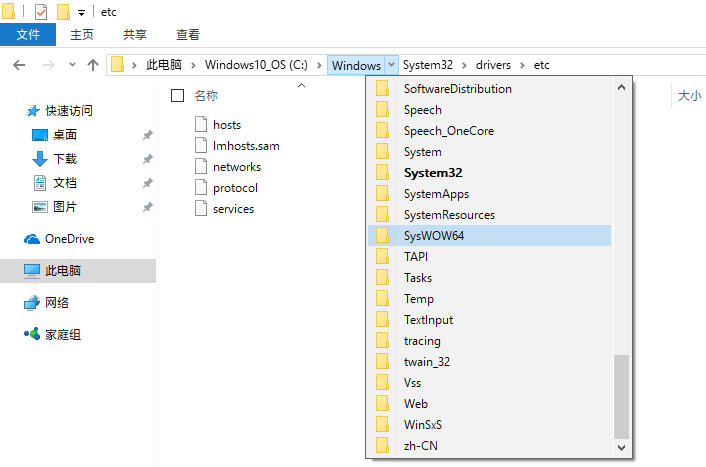Viewport: 706px width, 467px height.
Task: Toggle the select-all checkbox in header
Action: click(178, 96)
